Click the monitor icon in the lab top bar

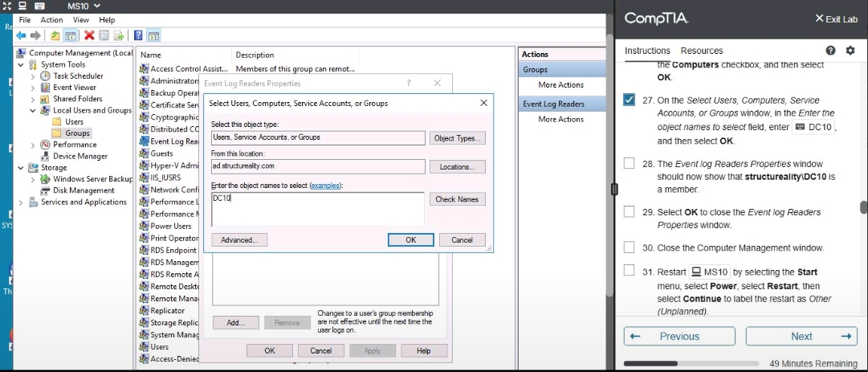pyautogui.click(x=22, y=6)
